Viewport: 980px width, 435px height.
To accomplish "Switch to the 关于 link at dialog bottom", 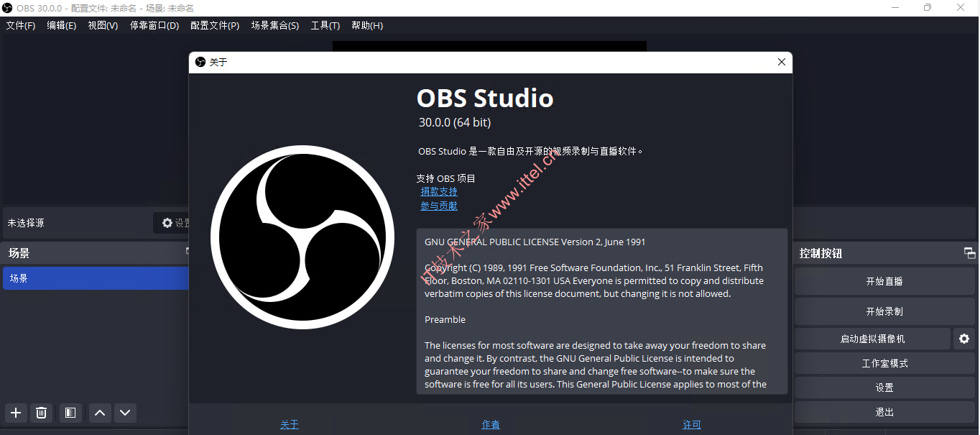I will coord(290,425).
